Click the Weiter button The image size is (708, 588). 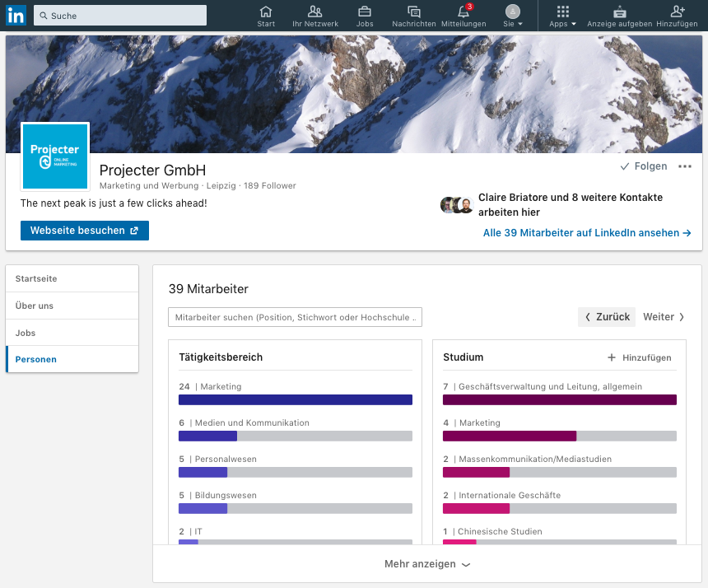pos(664,317)
